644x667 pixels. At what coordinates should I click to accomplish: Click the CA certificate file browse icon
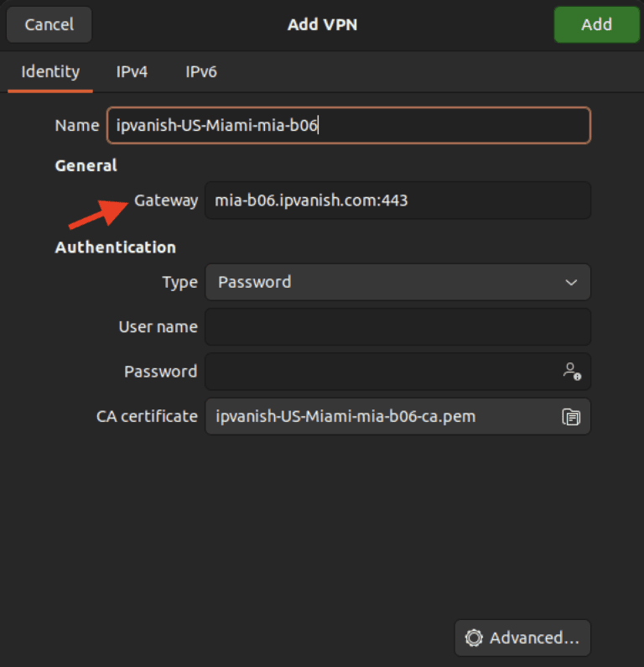point(571,416)
